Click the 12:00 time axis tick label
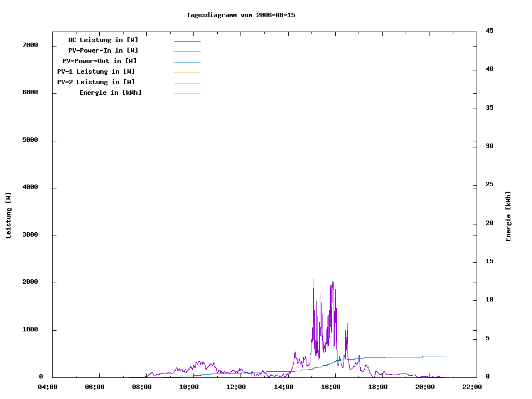This screenshot has height=399, width=532. [236, 387]
